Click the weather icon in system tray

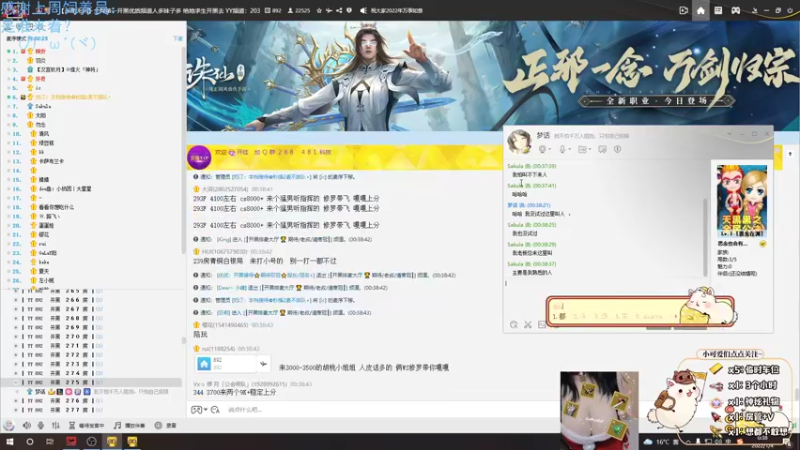648,442
